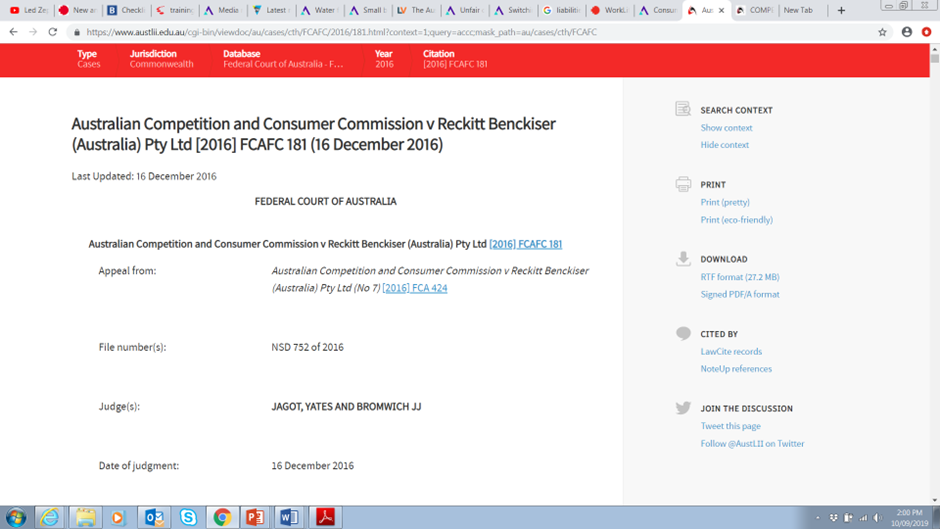Open Windows Media Player from taskbar
This screenshot has width=940, height=529.
pyautogui.click(x=118, y=517)
